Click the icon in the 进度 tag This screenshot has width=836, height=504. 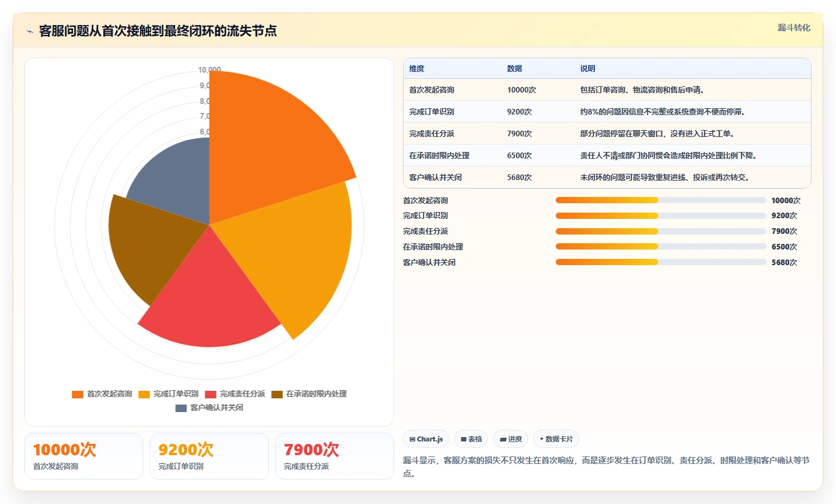(502, 440)
